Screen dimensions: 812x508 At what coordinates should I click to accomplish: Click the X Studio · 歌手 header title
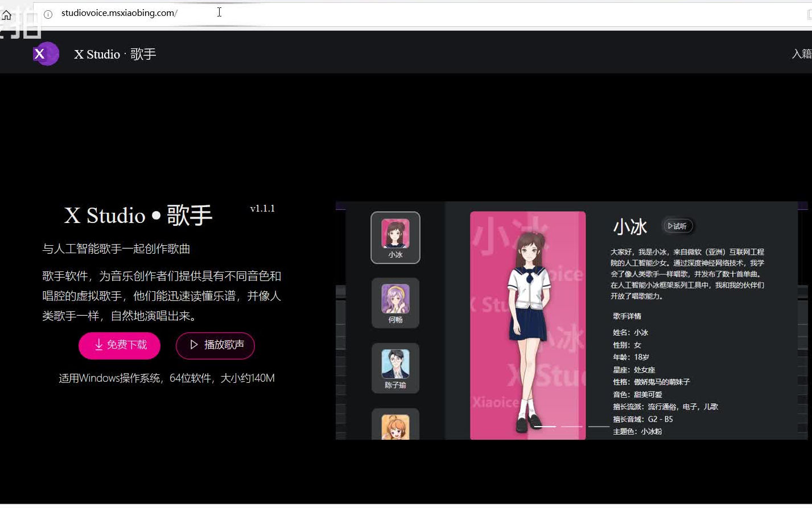115,54
